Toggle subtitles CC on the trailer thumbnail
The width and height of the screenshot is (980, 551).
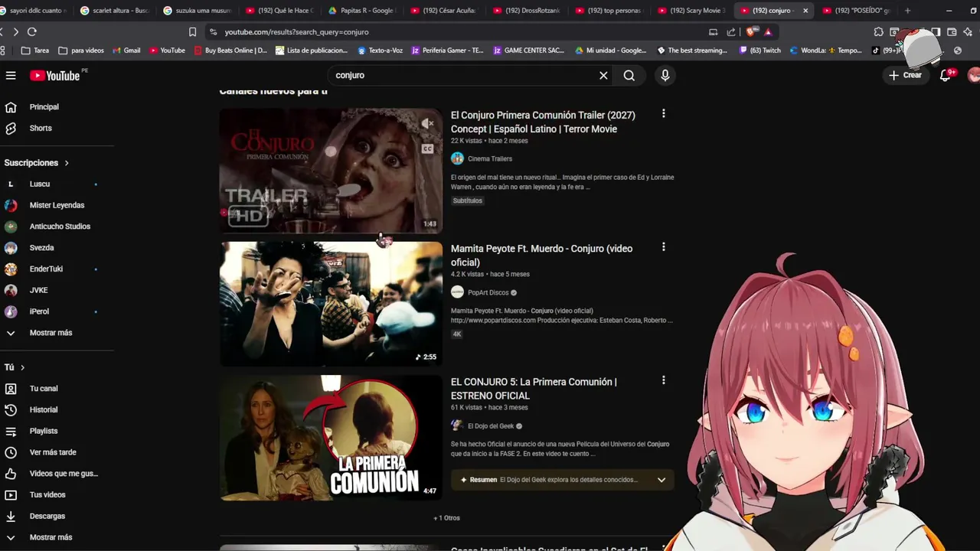click(x=427, y=148)
